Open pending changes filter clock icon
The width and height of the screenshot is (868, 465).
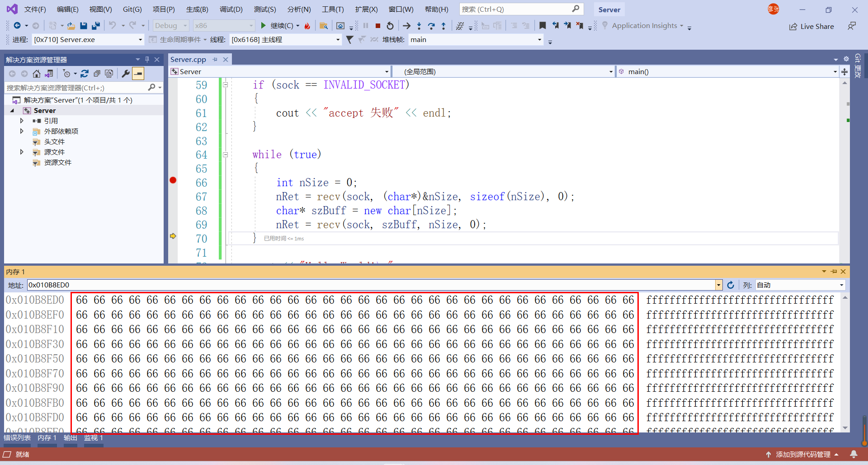(67, 74)
